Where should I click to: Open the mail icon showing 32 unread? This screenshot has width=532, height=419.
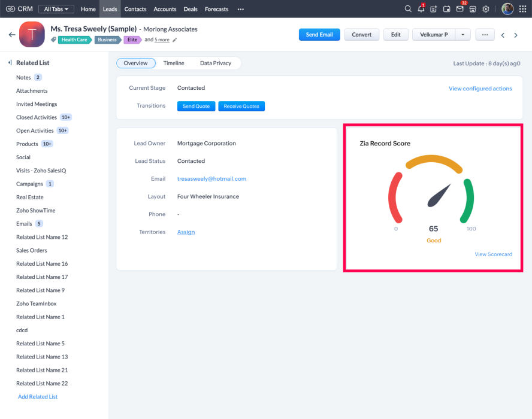click(x=460, y=9)
